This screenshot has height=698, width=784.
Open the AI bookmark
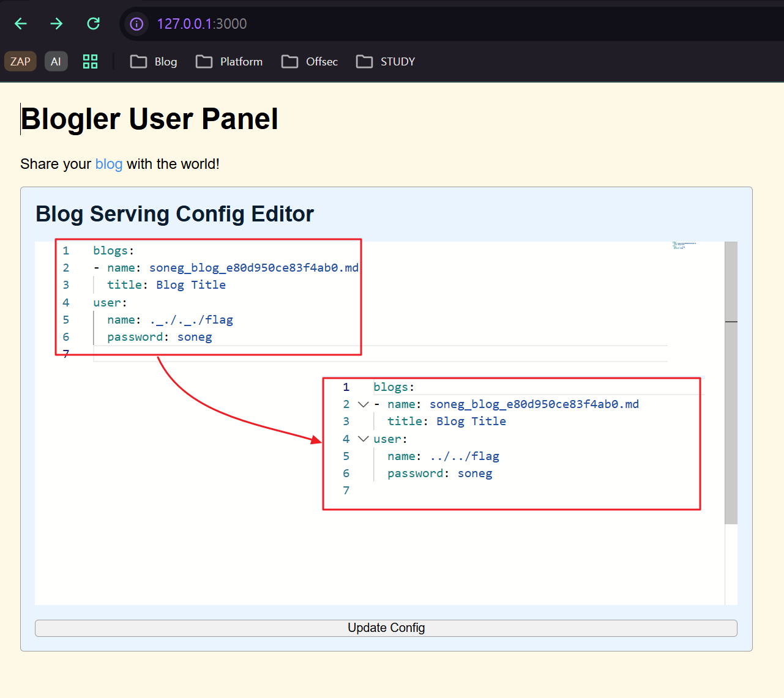tap(56, 62)
